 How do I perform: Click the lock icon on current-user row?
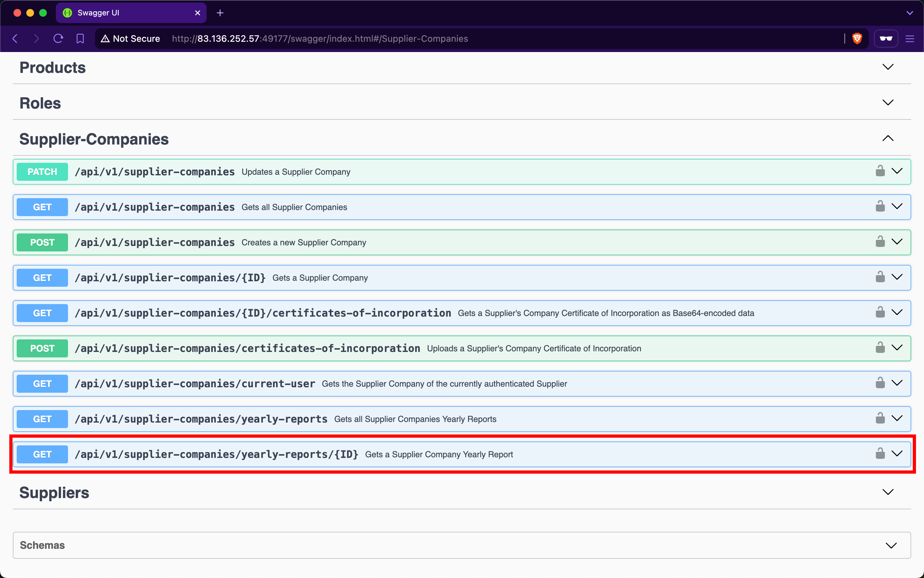(x=880, y=383)
